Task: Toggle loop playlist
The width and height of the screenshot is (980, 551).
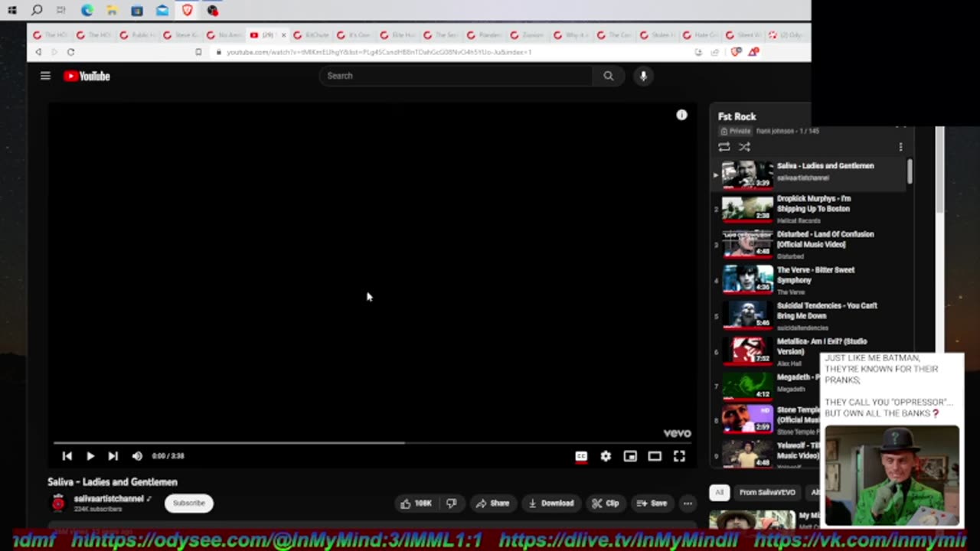Action: (724, 147)
